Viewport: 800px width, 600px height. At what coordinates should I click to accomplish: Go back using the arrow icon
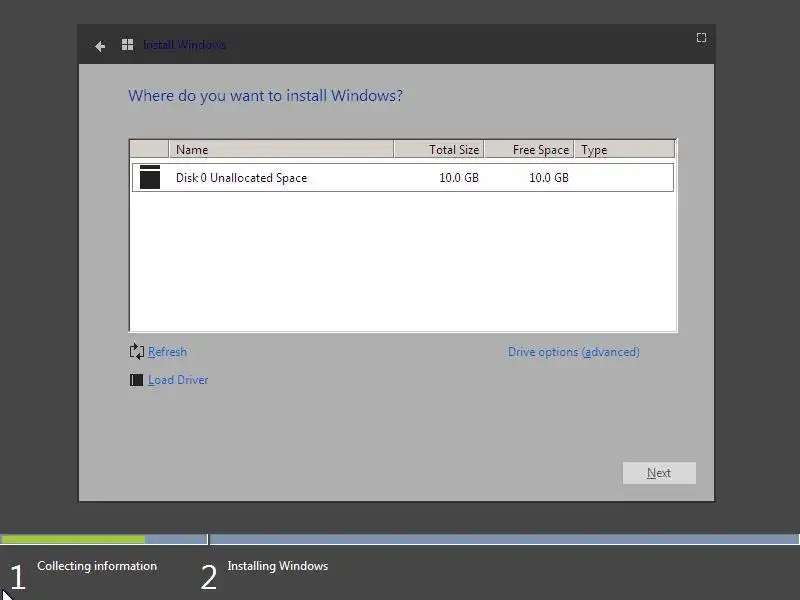coord(100,46)
